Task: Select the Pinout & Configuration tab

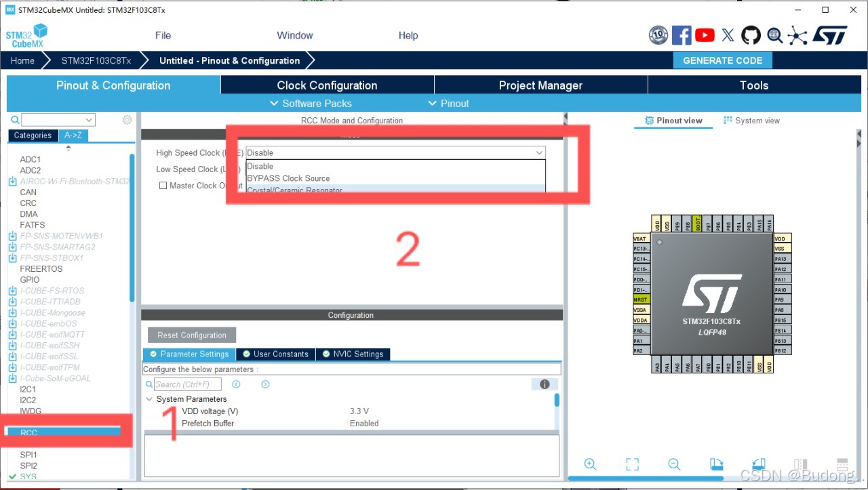Action: (113, 85)
